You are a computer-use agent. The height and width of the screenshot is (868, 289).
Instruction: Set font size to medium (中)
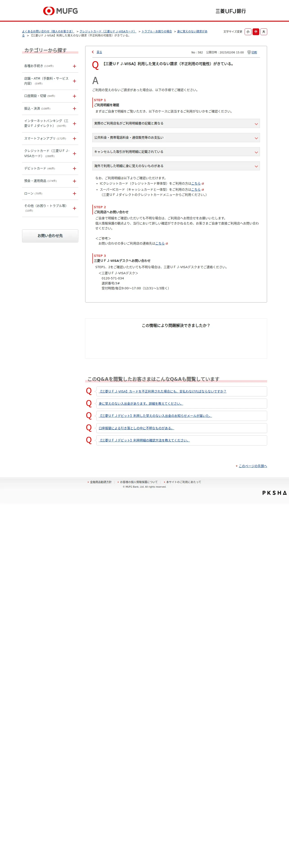(x=256, y=32)
